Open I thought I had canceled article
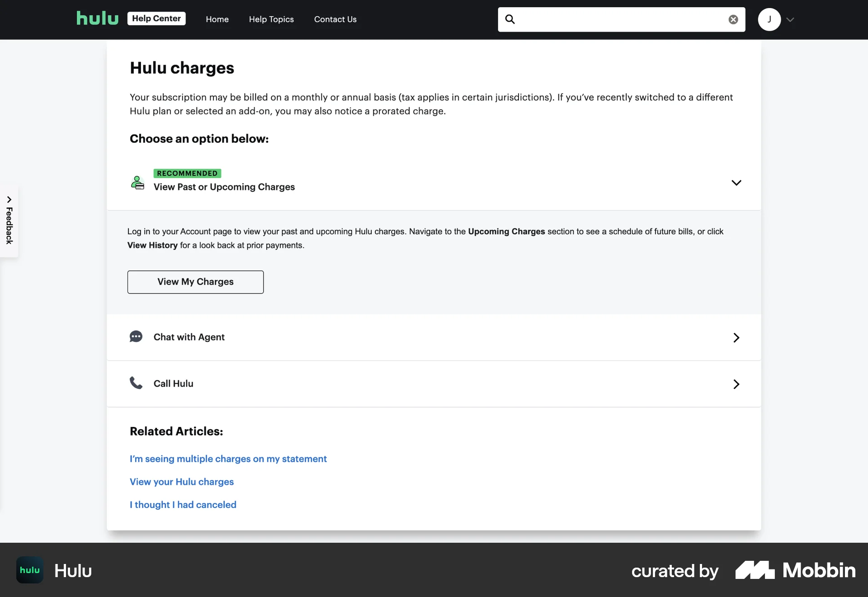 pos(183,505)
